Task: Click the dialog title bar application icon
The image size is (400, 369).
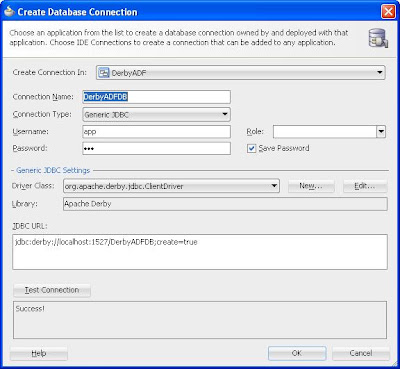Action: coord(9,12)
